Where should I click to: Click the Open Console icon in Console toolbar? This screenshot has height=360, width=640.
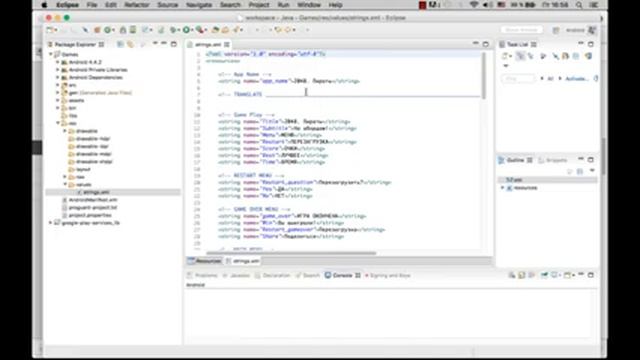click(x=568, y=275)
